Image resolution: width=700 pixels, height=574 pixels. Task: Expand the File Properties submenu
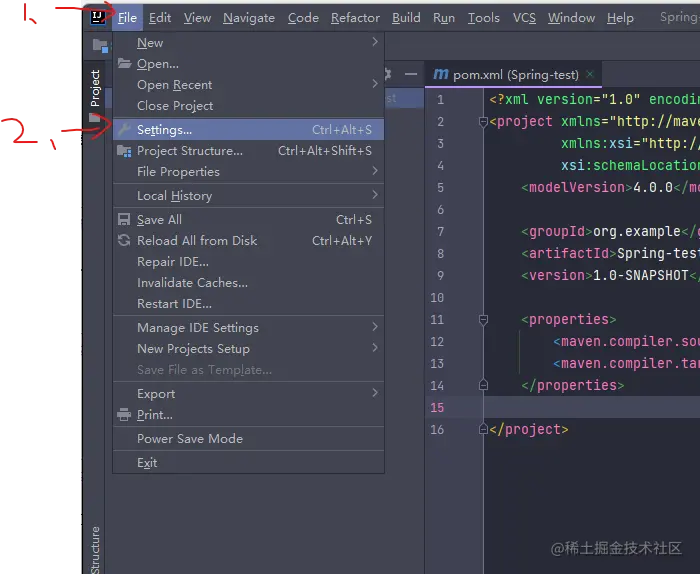(375, 171)
